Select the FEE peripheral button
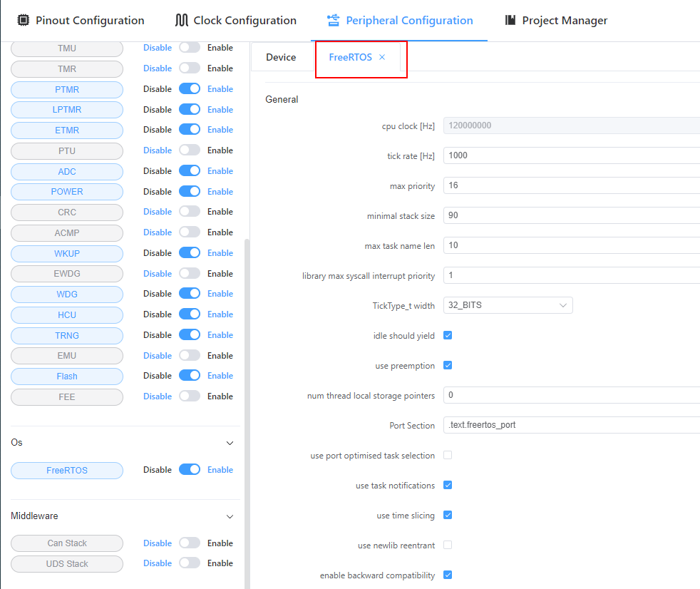 click(67, 397)
